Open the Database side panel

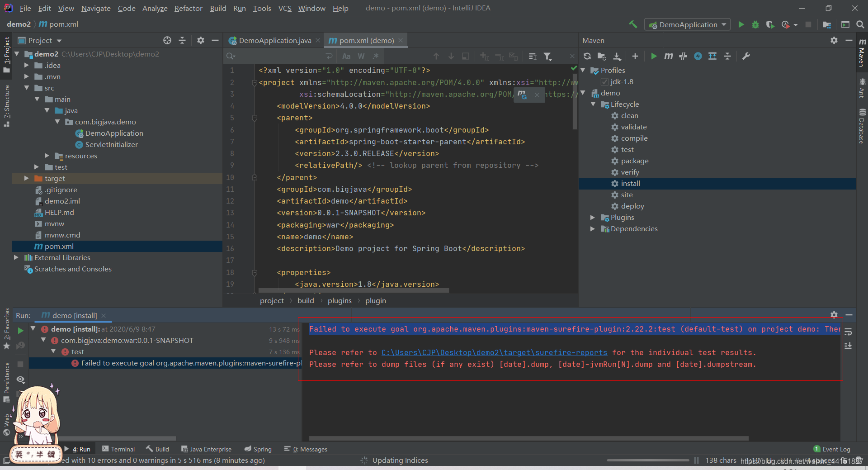click(862, 126)
